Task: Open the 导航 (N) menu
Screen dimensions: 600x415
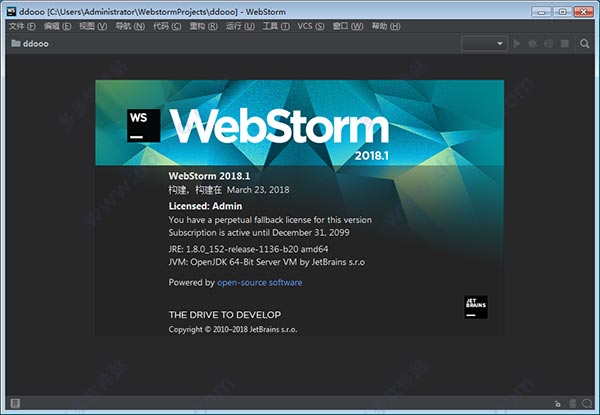Action: (130, 26)
